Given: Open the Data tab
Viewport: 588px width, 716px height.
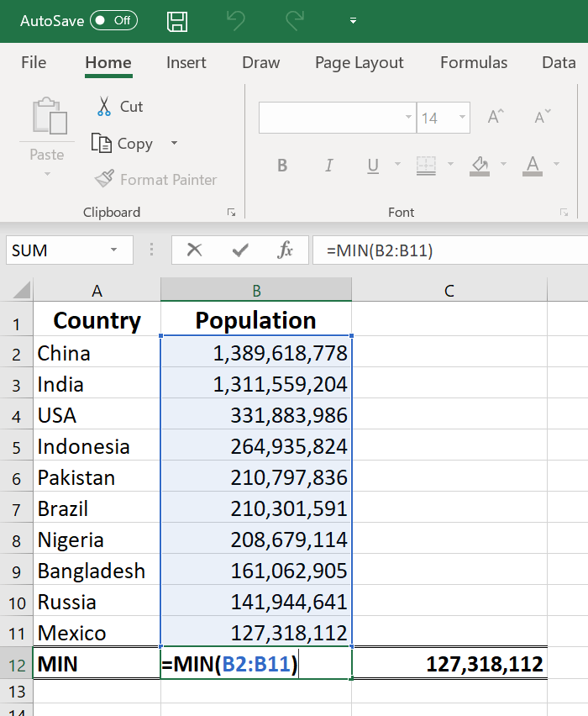Looking at the screenshot, I should [x=559, y=62].
